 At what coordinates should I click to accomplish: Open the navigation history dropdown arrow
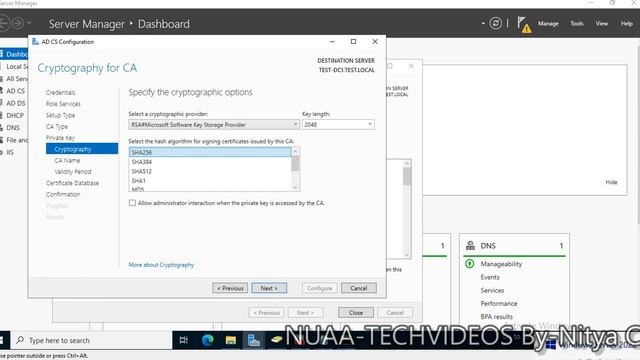pos(29,23)
